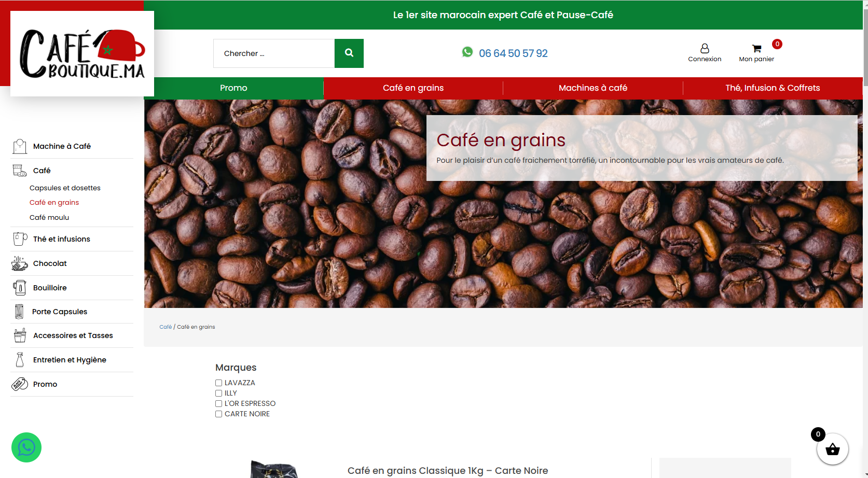Click the Café Boutique.ma logo
Viewport: 868px width, 478px height.
coord(82,54)
